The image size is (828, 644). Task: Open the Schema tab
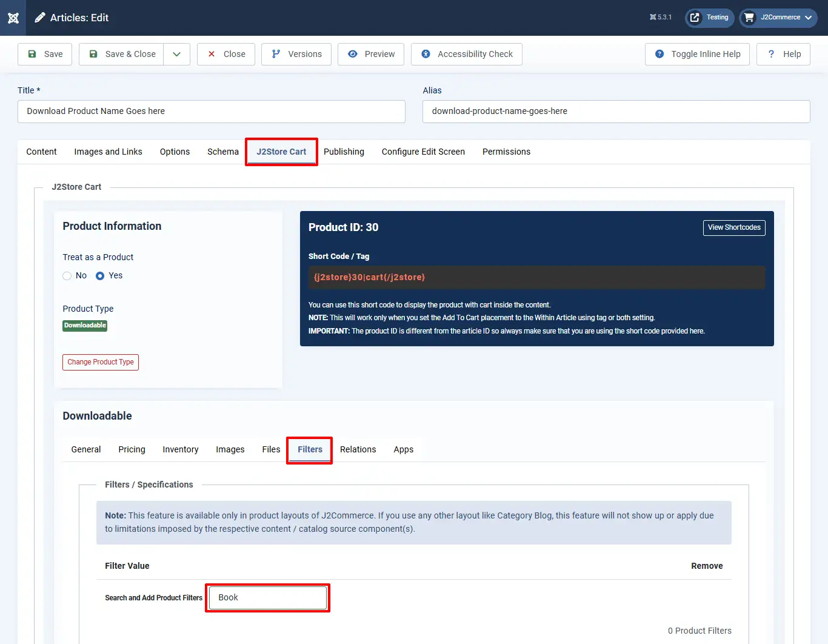[x=223, y=152]
